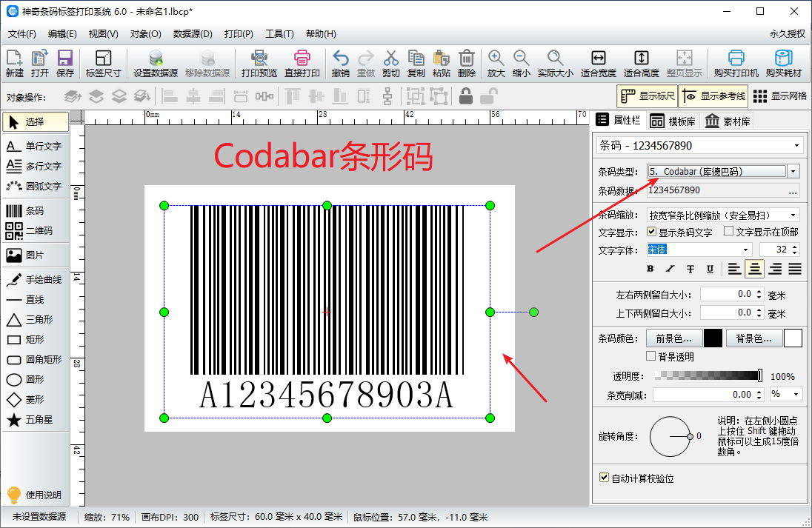
Task: Switch to the 模板库 tab
Action: point(673,121)
